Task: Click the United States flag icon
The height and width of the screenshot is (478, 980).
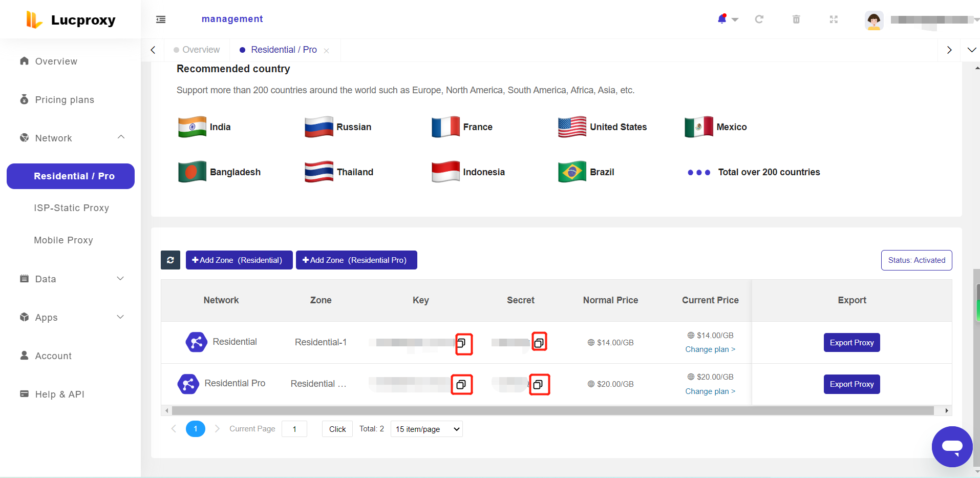Action: click(572, 127)
